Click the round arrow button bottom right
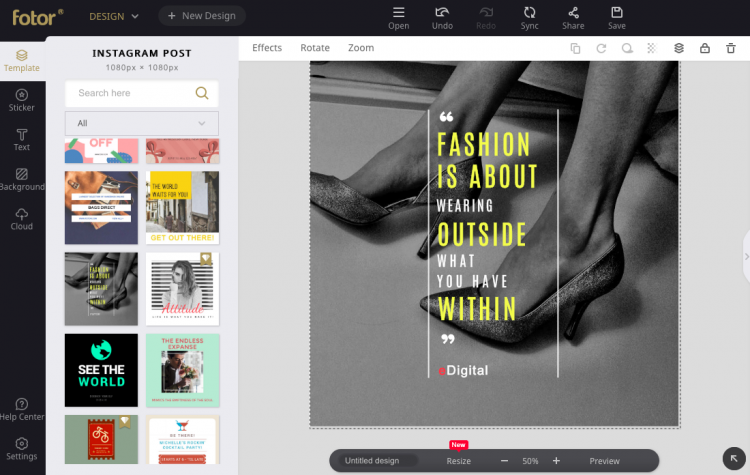This screenshot has width=750, height=475. tap(734, 459)
